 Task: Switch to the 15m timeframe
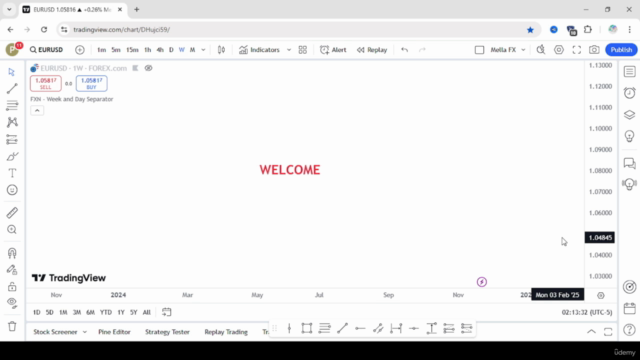(132, 50)
